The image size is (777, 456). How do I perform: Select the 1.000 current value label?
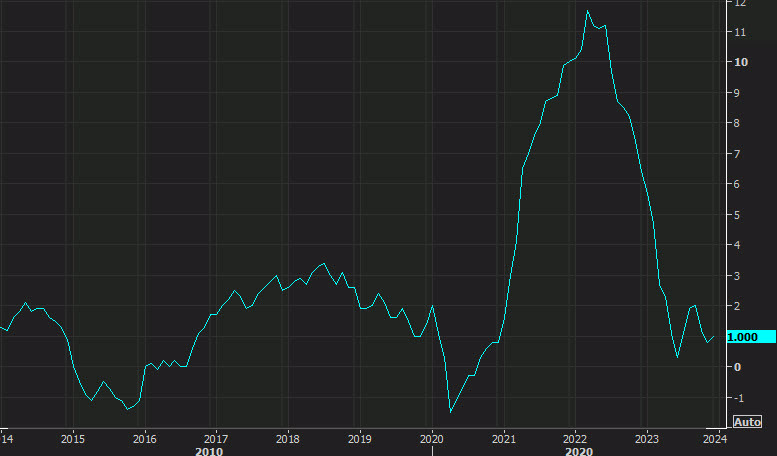(748, 337)
